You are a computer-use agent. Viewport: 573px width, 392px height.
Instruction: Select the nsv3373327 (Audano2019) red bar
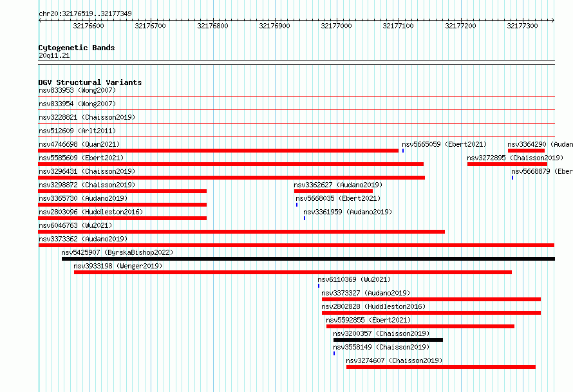point(431,299)
